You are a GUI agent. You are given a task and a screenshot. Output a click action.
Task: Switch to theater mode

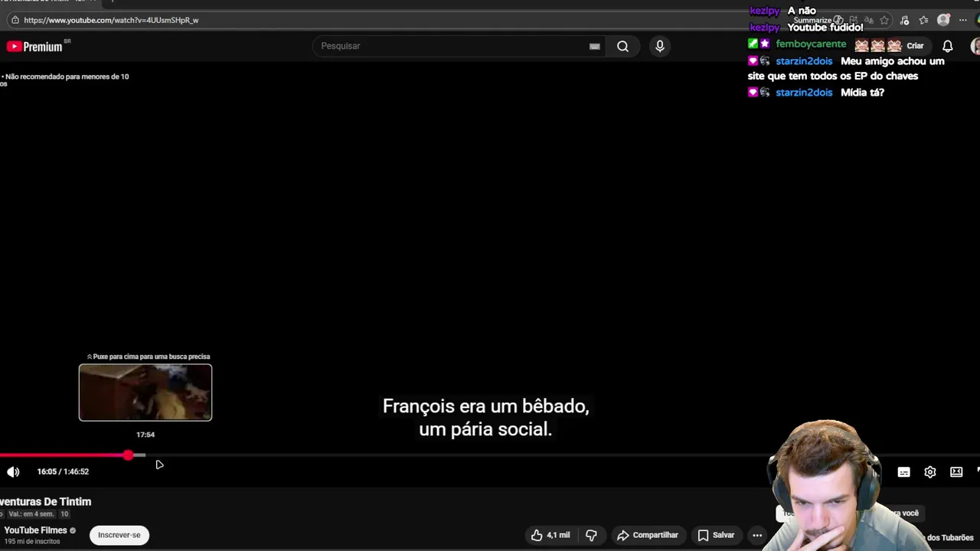[x=956, y=472]
